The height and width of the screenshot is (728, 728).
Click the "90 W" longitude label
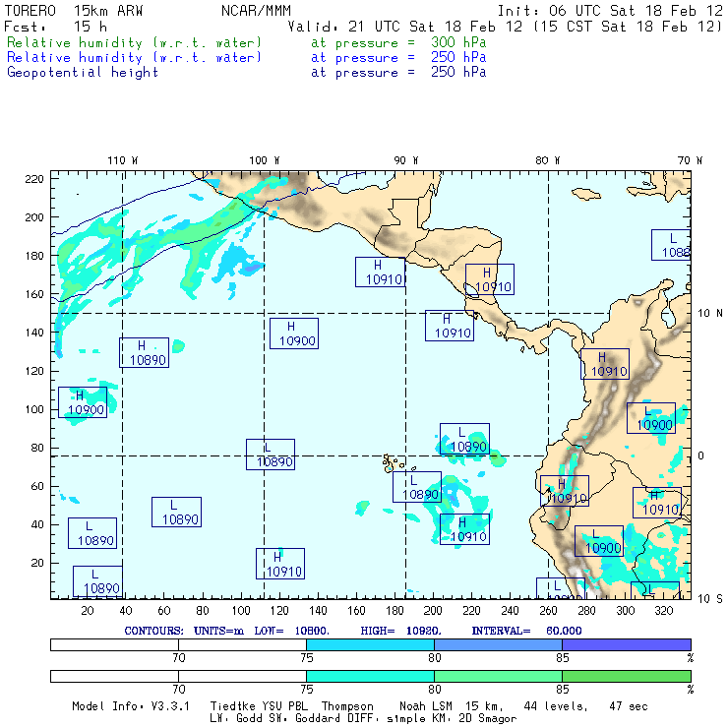[405, 160]
